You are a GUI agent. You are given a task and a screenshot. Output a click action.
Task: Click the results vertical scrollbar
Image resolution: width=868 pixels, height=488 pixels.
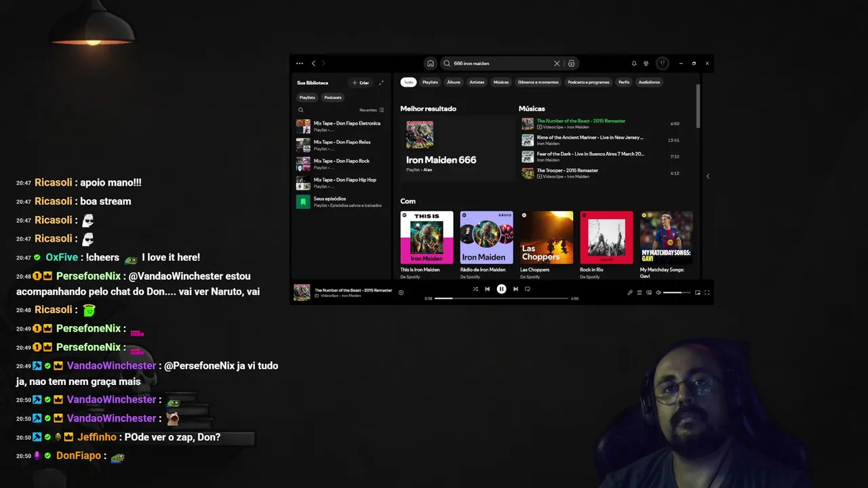(x=698, y=106)
